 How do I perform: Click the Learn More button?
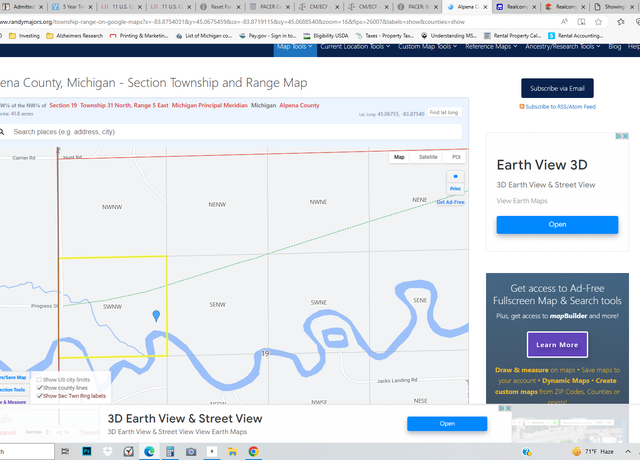[557, 344]
